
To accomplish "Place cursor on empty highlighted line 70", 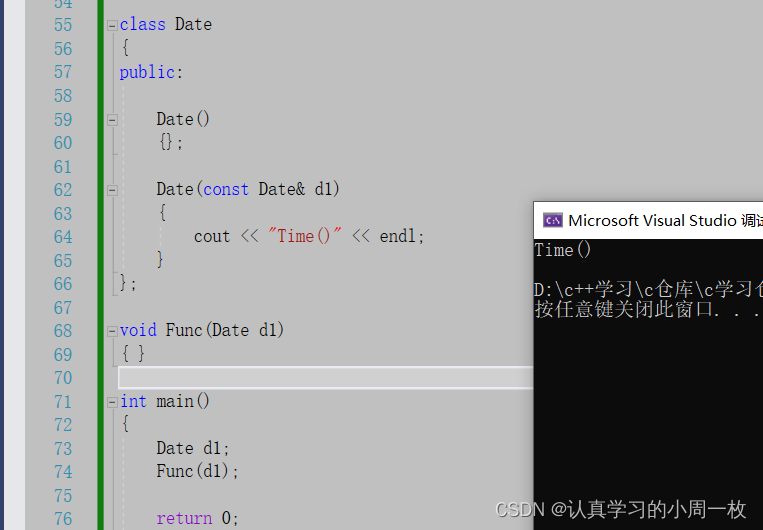I will pyautogui.click(x=326, y=378).
